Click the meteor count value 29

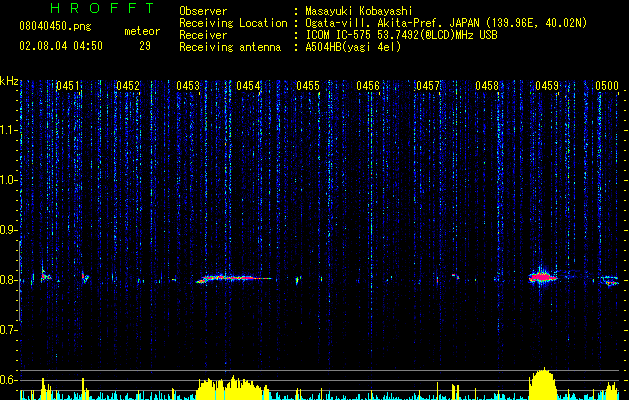tap(145, 46)
